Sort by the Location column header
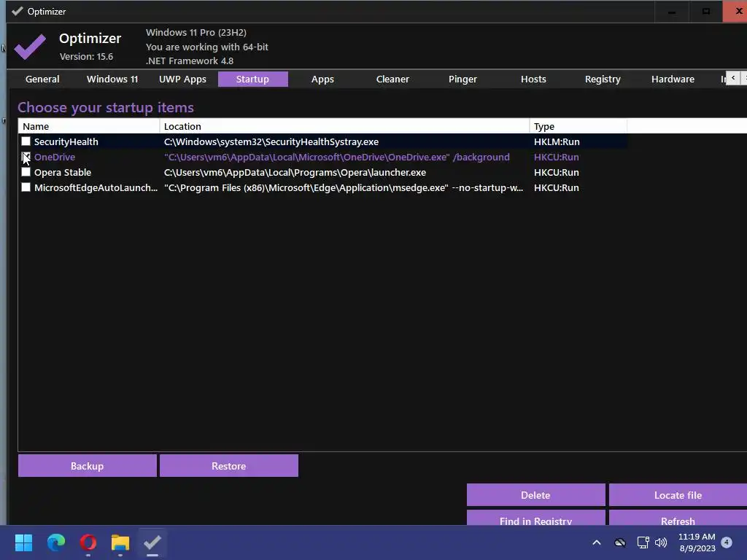 tap(344, 126)
